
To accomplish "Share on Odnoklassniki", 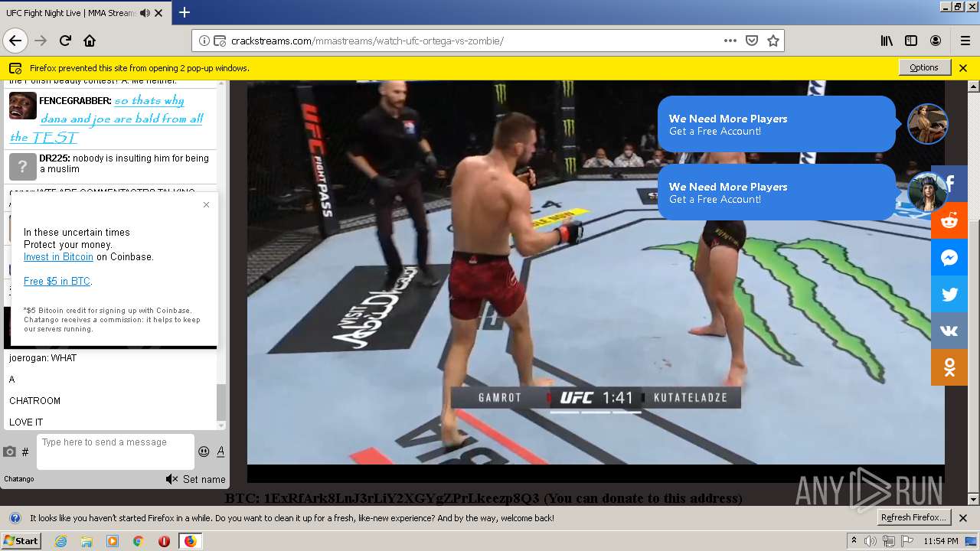I will [x=949, y=367].
